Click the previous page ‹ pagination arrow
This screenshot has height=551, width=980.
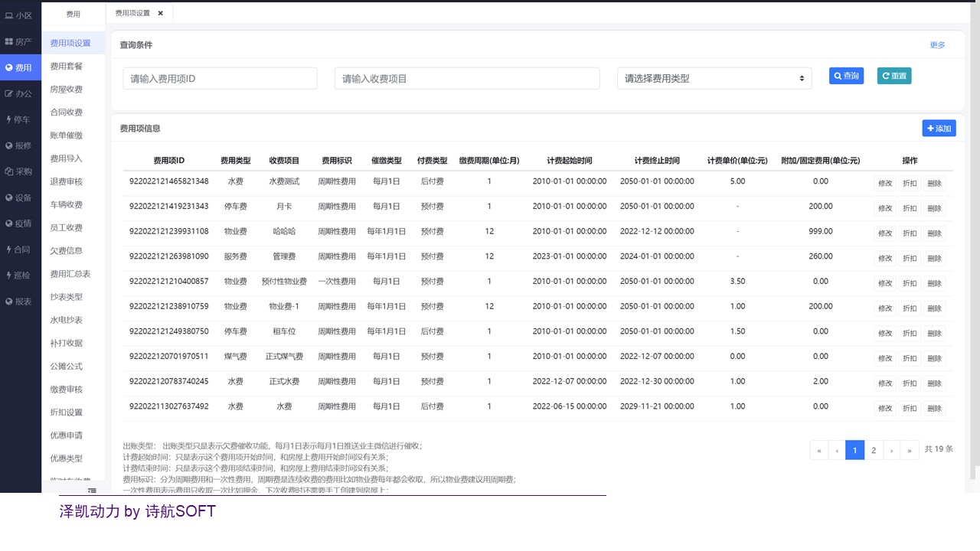coord(837,450)
